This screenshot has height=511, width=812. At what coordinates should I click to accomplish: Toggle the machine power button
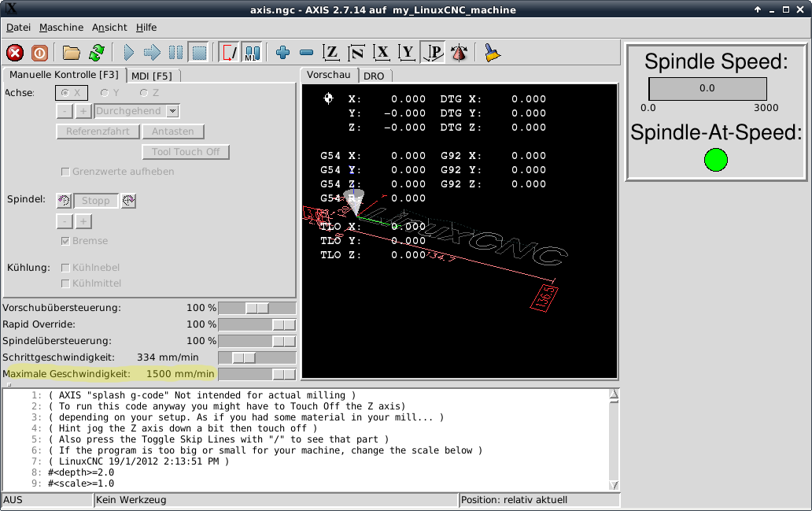(x=39, y=53)
